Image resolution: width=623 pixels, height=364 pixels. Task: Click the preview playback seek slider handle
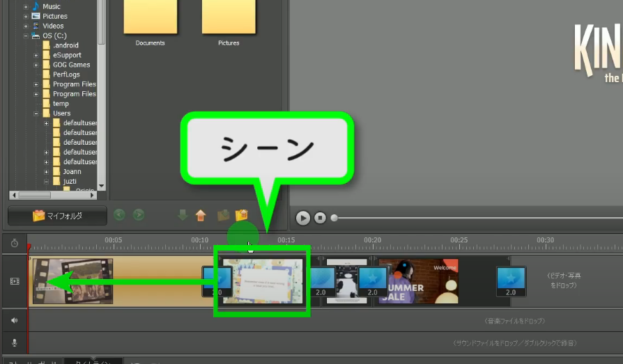[334, 218]
